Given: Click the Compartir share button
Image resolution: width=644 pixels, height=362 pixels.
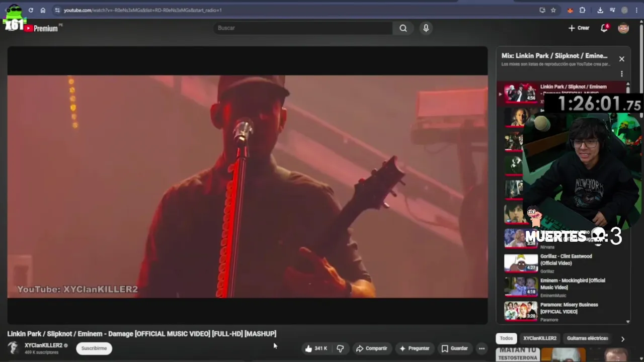Looking at the screenshot, I should [372, 348].
